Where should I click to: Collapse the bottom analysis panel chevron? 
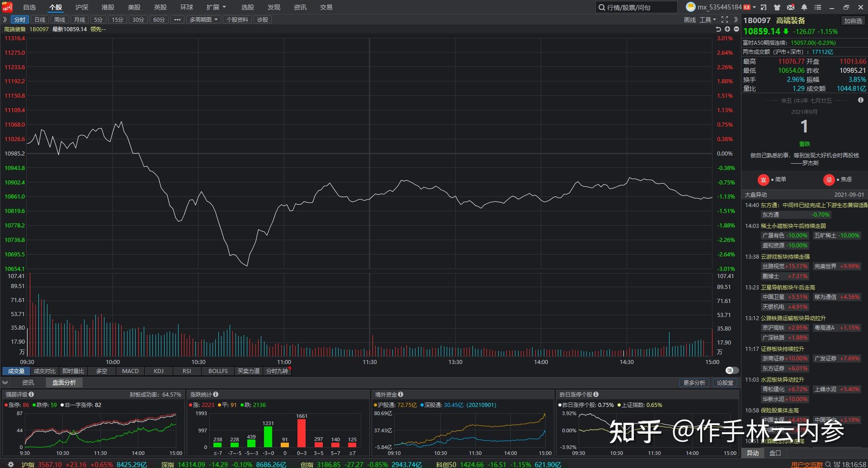[5, 383]
